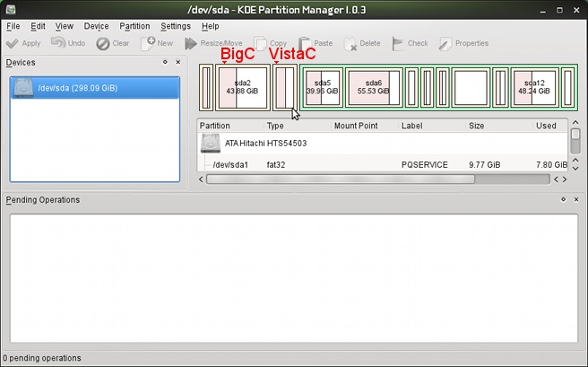This screenshot has height=367, width=588.
Task: Click the Copy partition icon
Action: 261,43
